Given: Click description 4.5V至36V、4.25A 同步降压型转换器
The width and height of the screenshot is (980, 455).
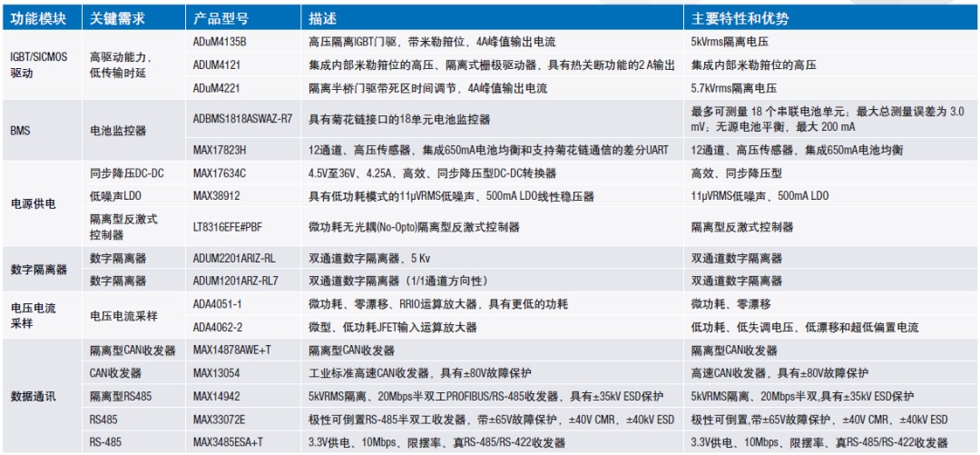Looking at the screenshot, I should pos(433,173).
